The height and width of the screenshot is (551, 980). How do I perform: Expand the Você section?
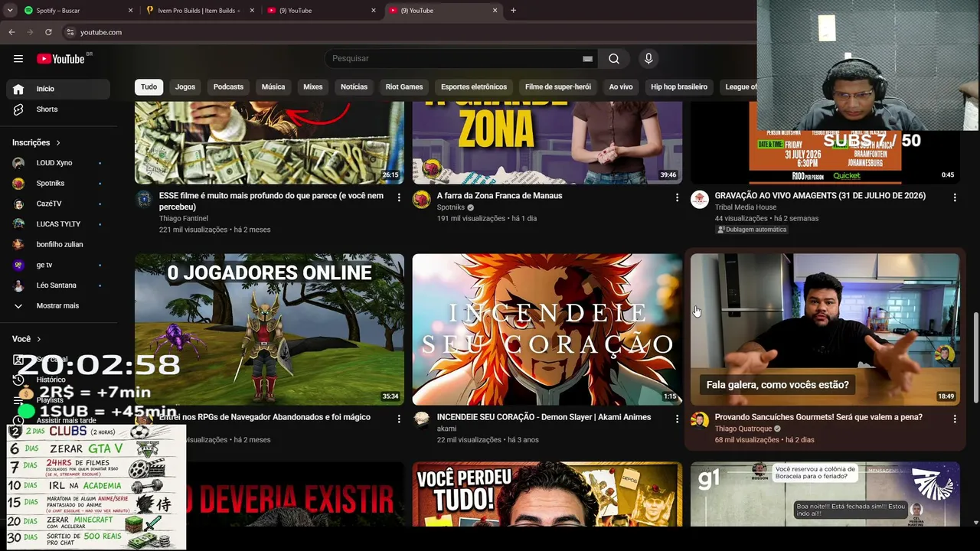pyautogui.click(x=27, y=339)
